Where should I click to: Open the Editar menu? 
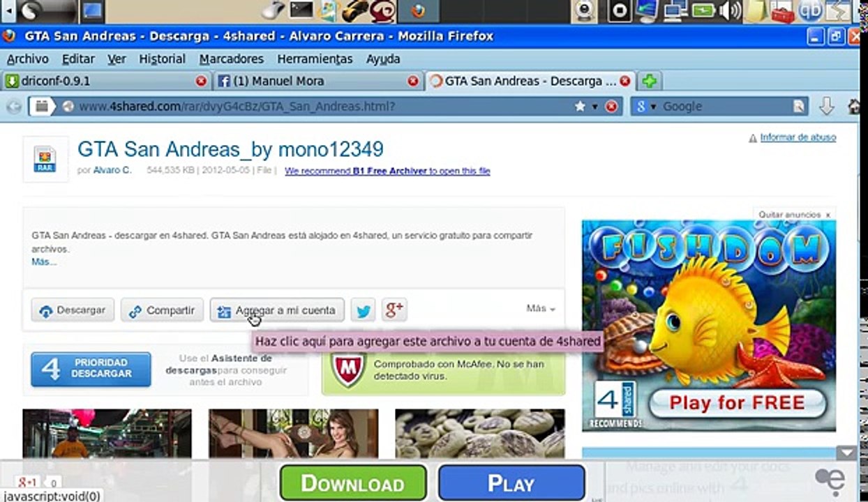pyautogui.click(x=78, y=59)
